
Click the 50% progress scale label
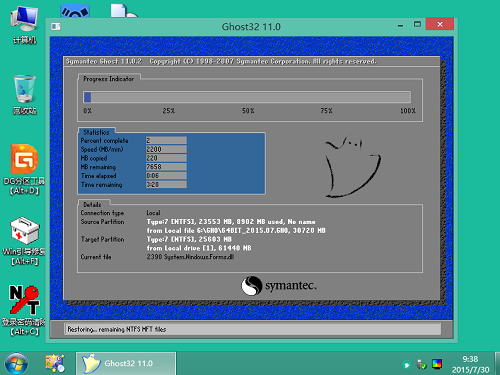248,111
